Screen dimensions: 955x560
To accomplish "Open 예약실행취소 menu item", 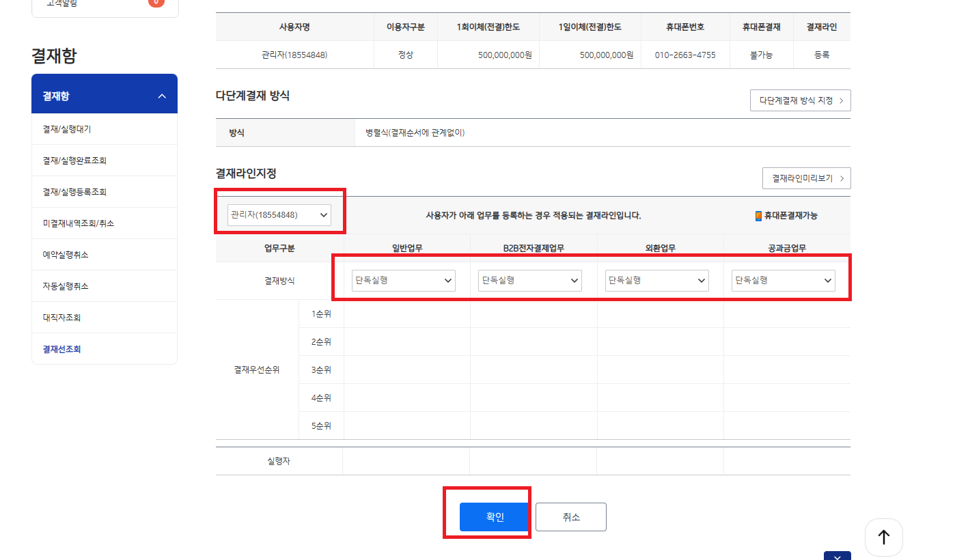I will pos(105,255).
